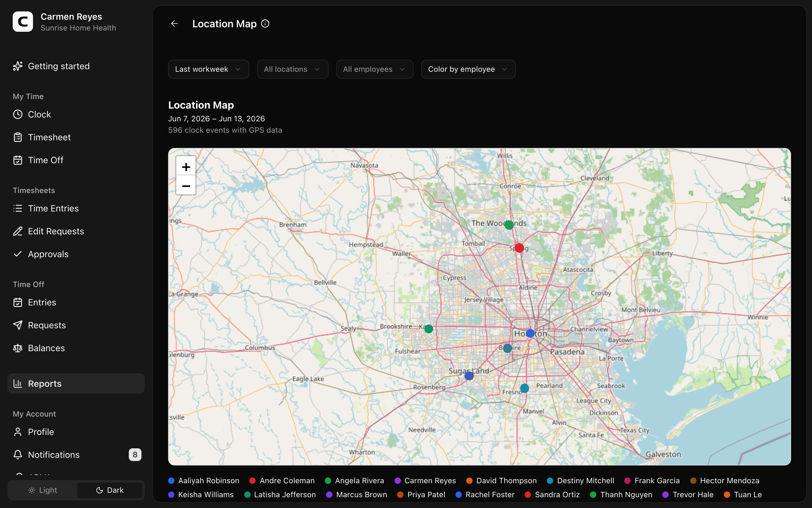812x508 pixels.
Task: Open Clock under My Time
Action: 76,114
